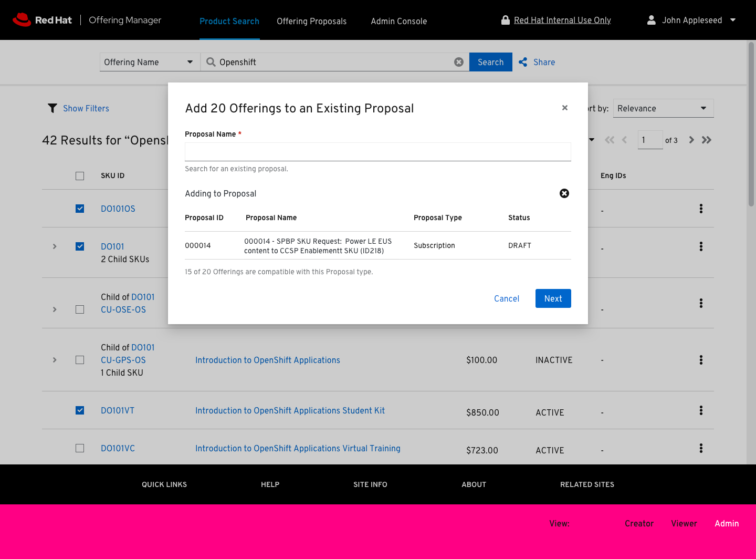Viewport: 756px width, 559px height.
Task: Check the DO101VC checkbox
Action: click(x=80, y=448)
